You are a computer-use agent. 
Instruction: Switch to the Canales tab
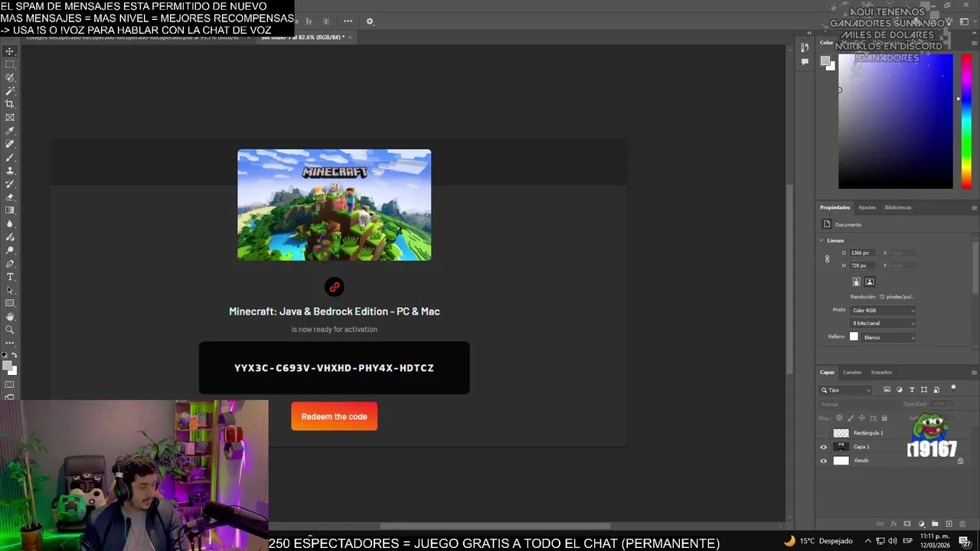(x=852, y=373)
